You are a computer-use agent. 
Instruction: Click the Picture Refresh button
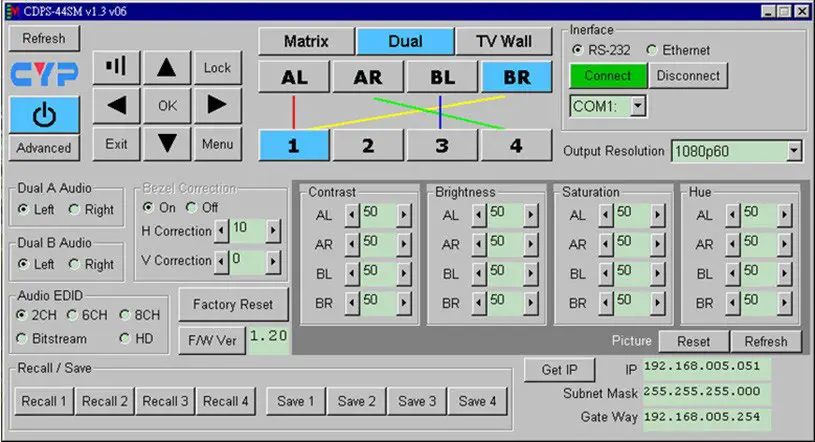[x=766, y=342]
